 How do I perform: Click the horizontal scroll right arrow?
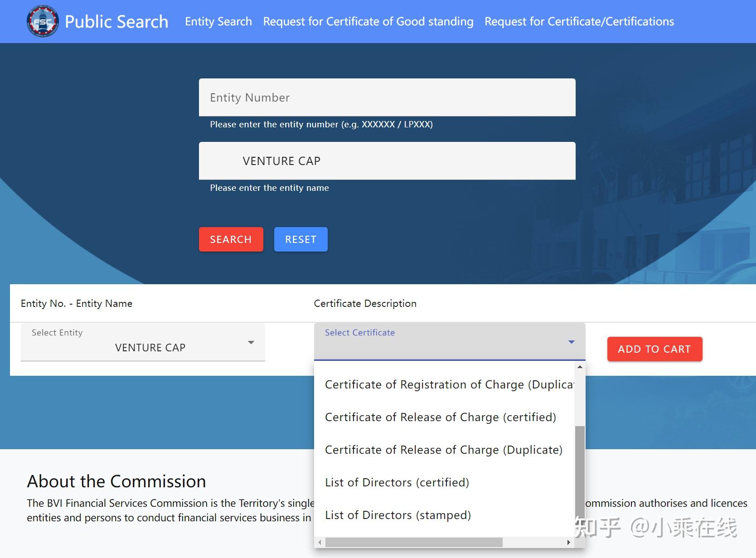tap(569, 542)
